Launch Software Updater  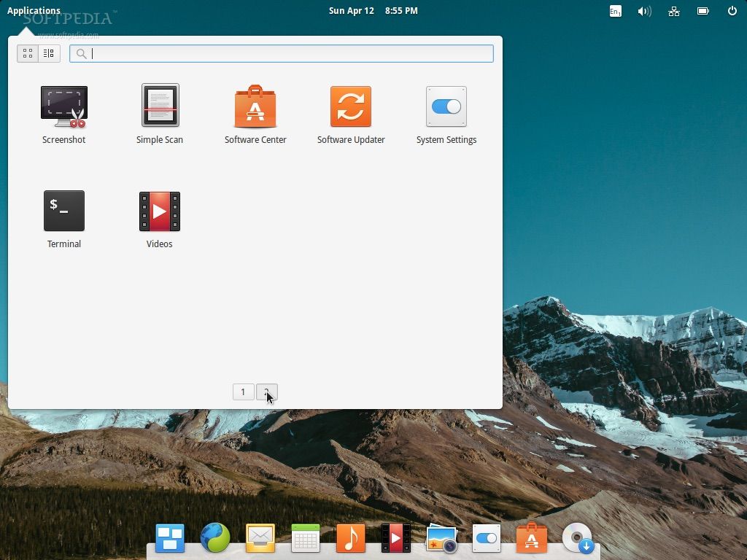(x=351, y=106)
